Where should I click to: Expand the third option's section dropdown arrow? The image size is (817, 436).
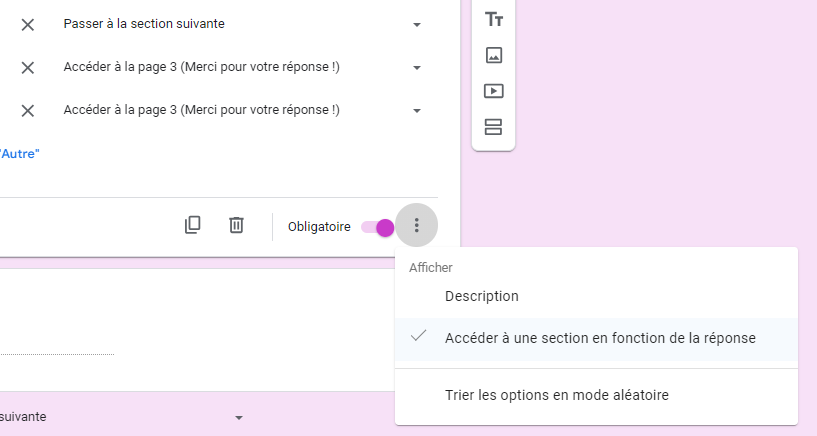[x=417, y=111]
